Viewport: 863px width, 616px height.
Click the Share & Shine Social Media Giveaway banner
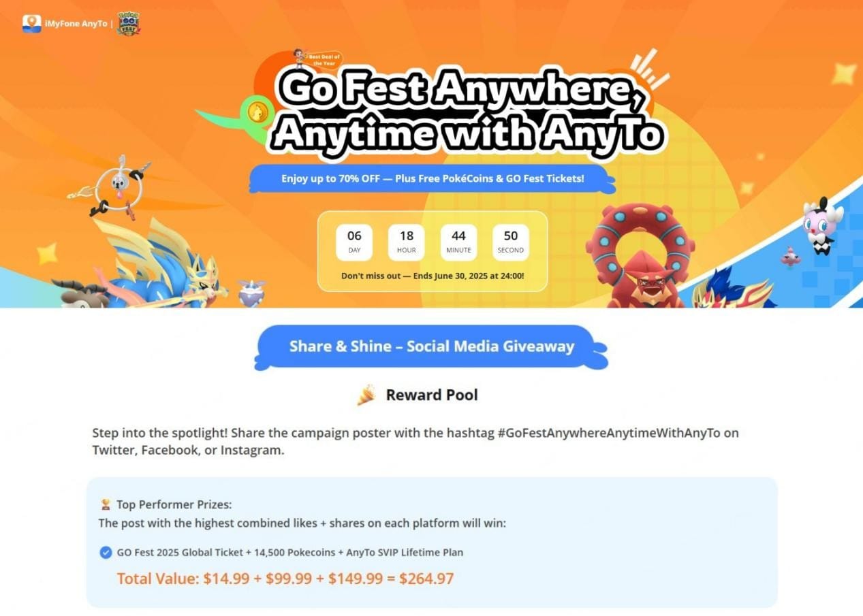432,346
